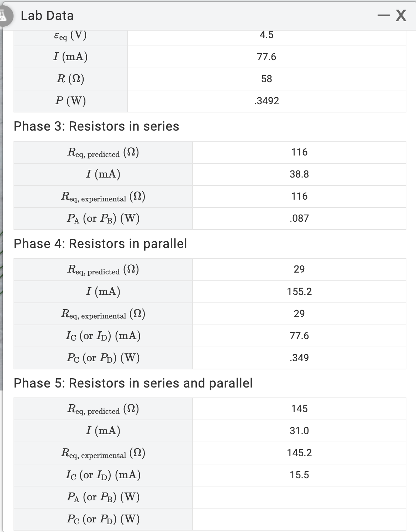Close the Lab Data window

pos(401,15)
